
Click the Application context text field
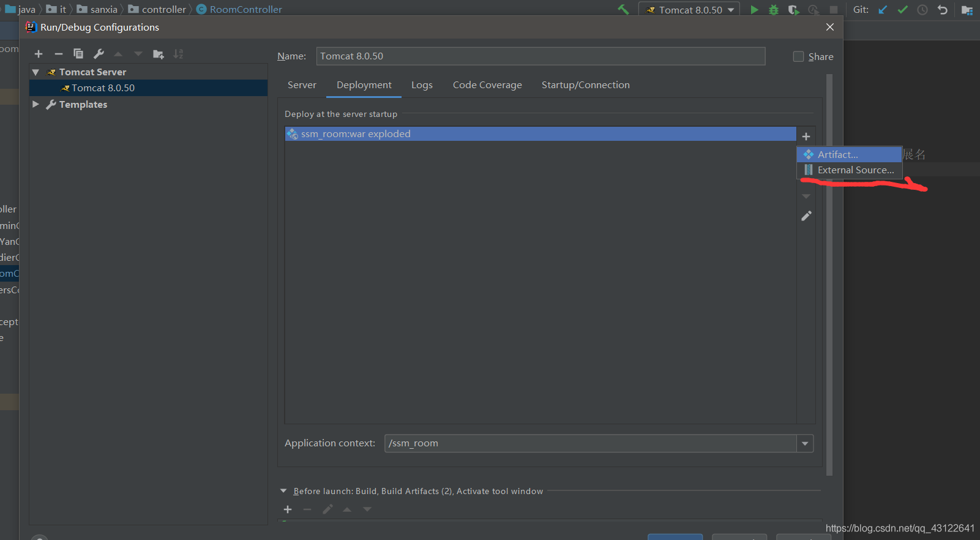point(591,443)
